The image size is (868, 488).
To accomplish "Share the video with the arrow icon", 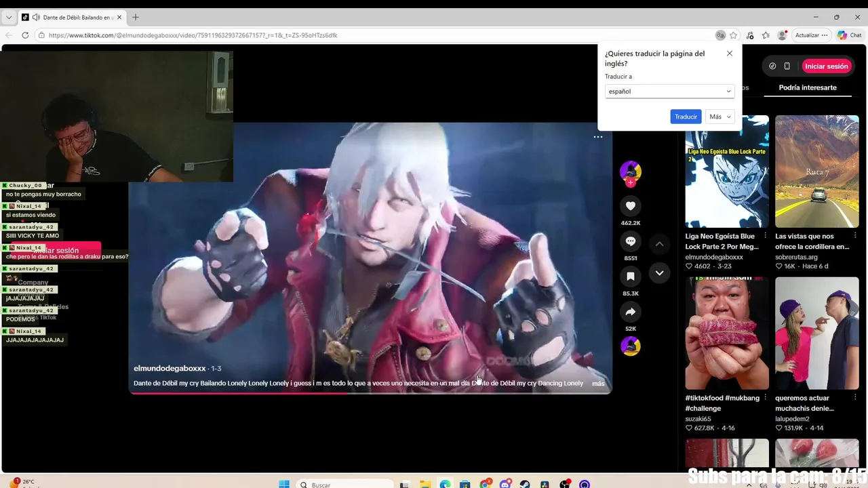I will tap(630, 312).
